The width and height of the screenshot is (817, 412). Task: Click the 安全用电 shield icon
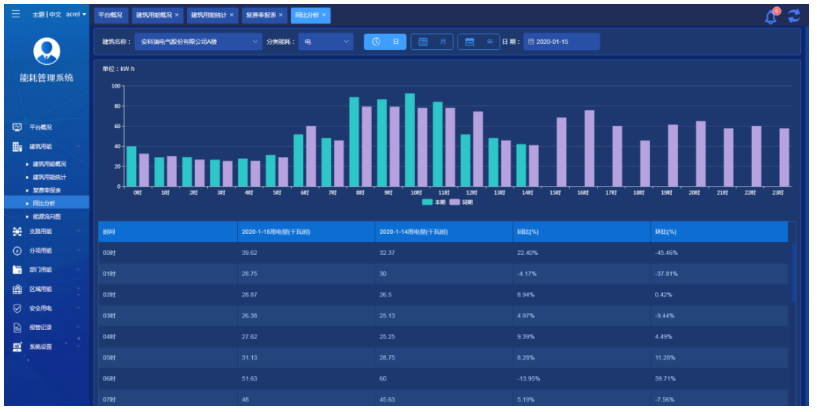coord(17,308)
